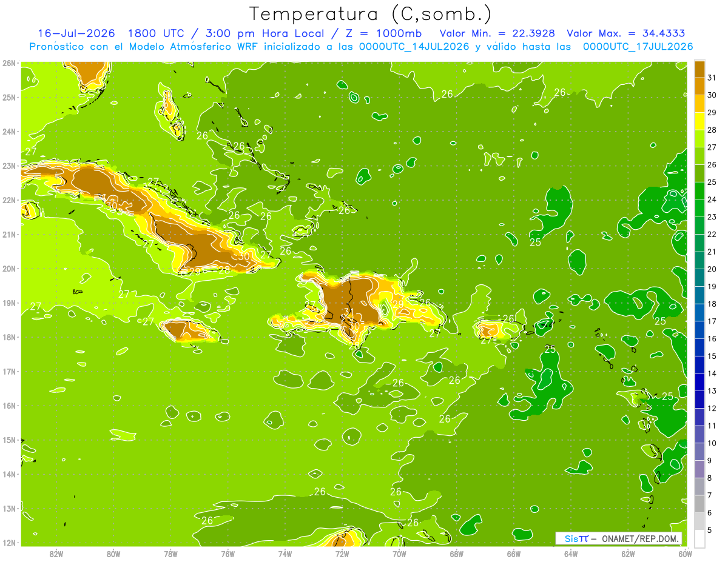
Task: Click the 31 contour label over Hispaniola
Action: click(349, 312)
